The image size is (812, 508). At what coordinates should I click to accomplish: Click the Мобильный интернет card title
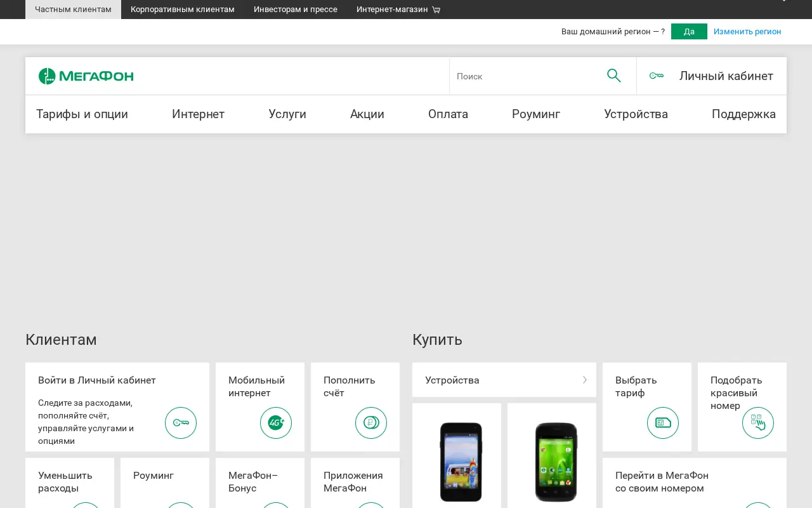click(256, 386)
